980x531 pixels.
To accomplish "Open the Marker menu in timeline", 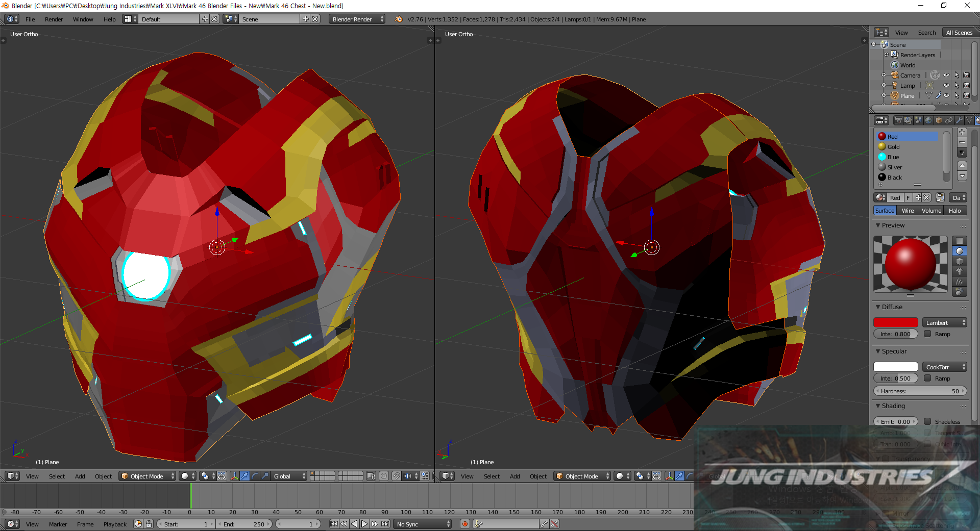I will click(58, 524).
